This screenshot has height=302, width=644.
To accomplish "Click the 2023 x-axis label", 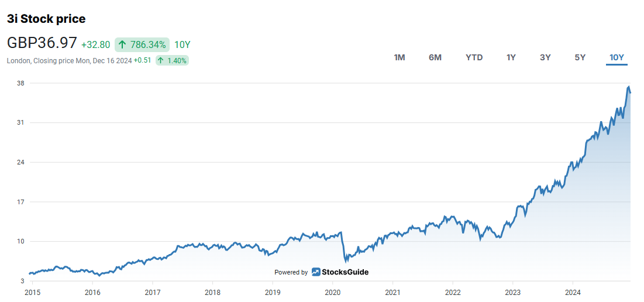I will coord(512,292).
